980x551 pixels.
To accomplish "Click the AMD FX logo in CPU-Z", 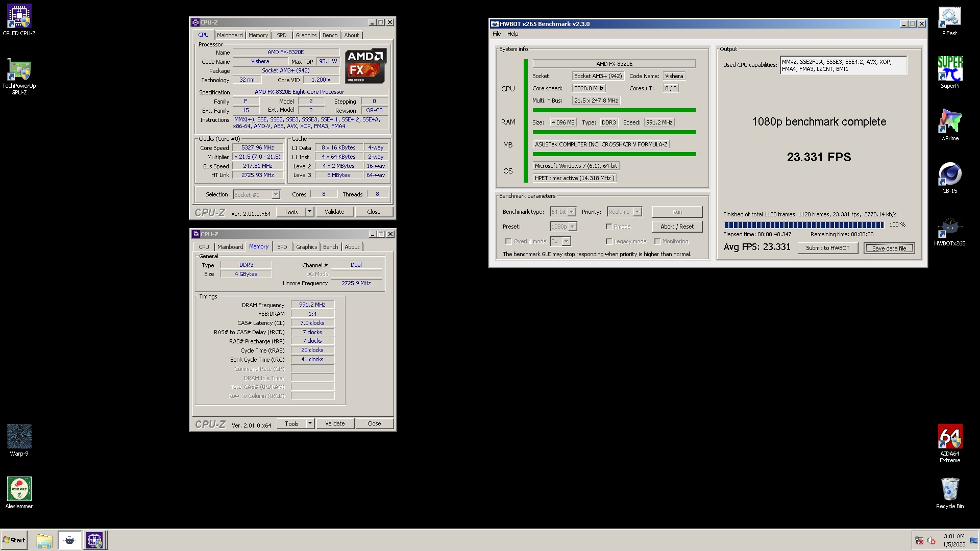I will [365, 66].
